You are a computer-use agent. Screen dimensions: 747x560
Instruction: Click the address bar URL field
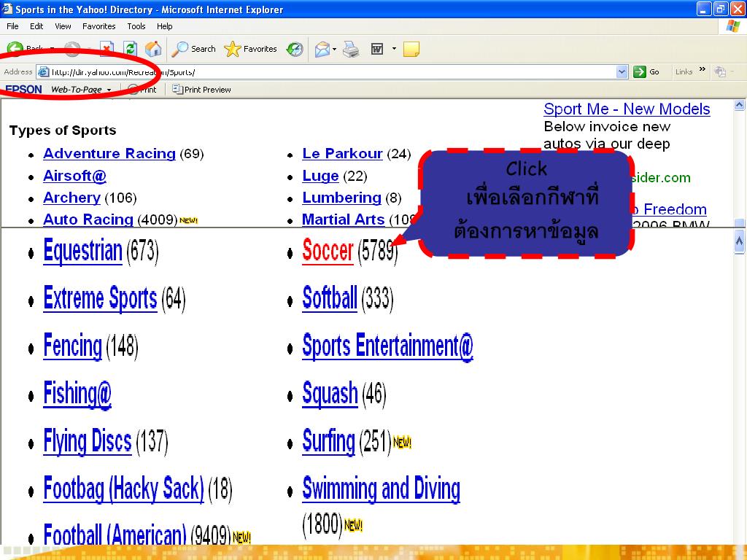(x=333, y=72)
